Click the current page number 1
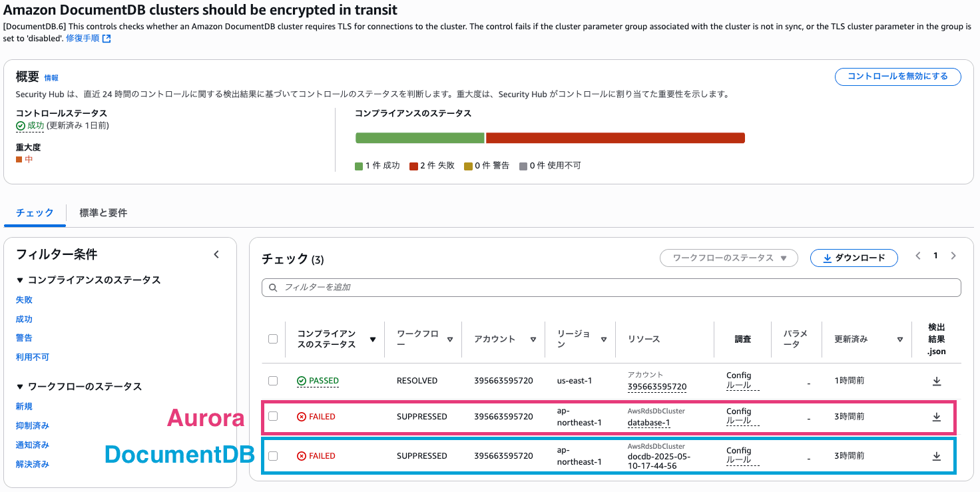This screenshot has height=492, width=980. click(x=935, y=256)
